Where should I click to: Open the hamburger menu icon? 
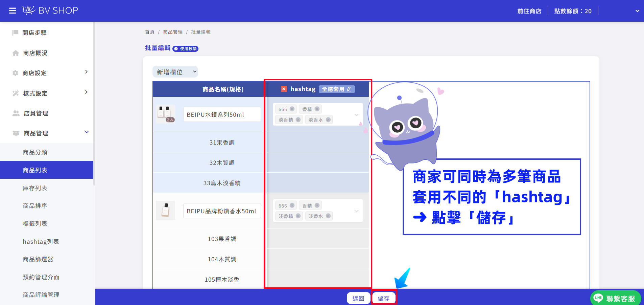(x=13, y=11)
